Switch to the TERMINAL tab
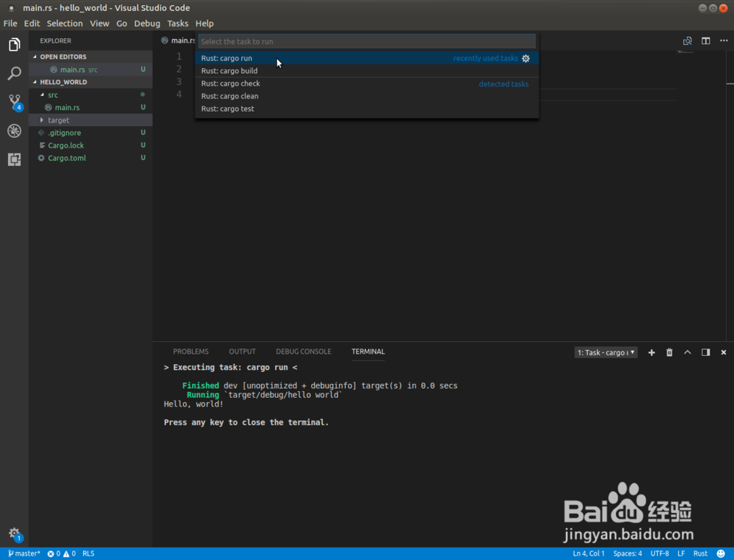The width and height of the screenshot is (734, 560). click(x=368, y=352)
